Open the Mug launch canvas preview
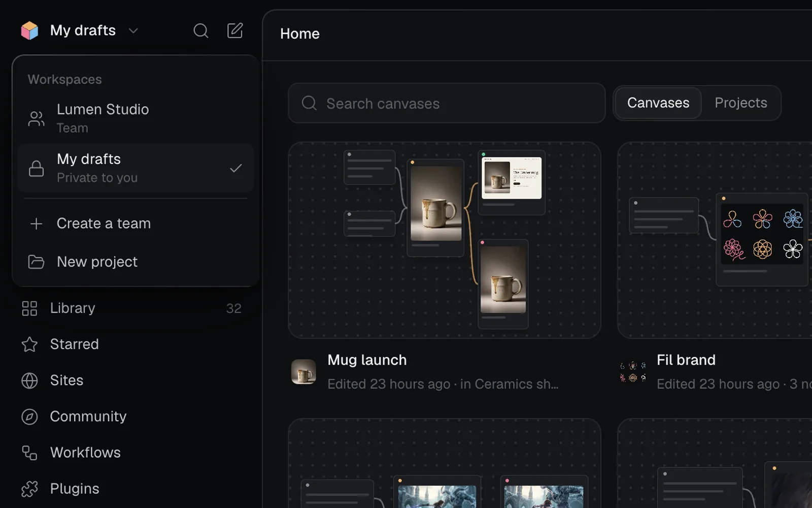Image resolution: width=812 pixels, height=508 pixels. pyautogui.click(x=445, y=240)
